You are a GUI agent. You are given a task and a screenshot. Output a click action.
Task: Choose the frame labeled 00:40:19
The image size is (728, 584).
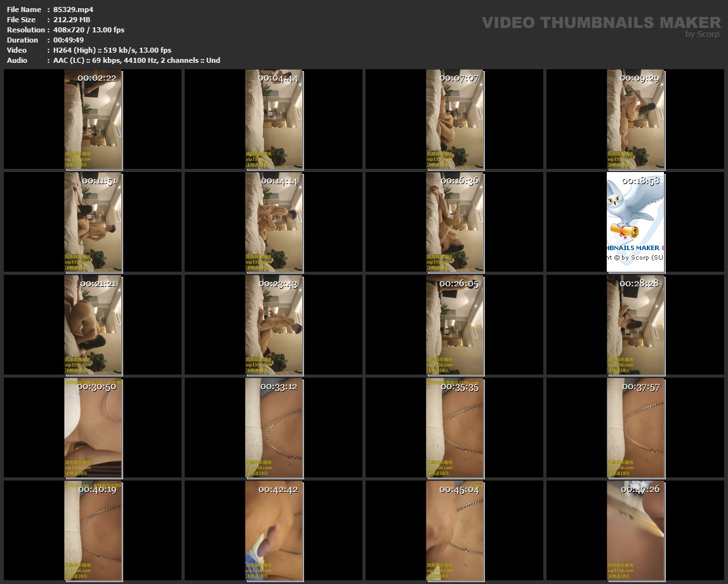tap(93, 531)
